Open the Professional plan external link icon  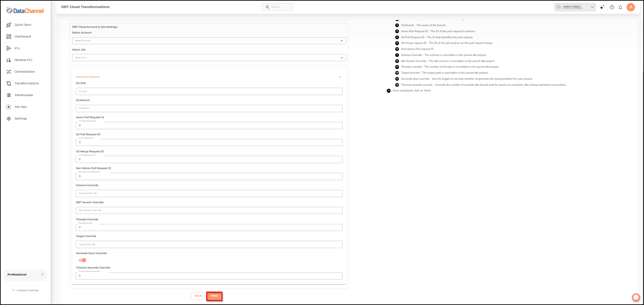click(x=42, y=275)
